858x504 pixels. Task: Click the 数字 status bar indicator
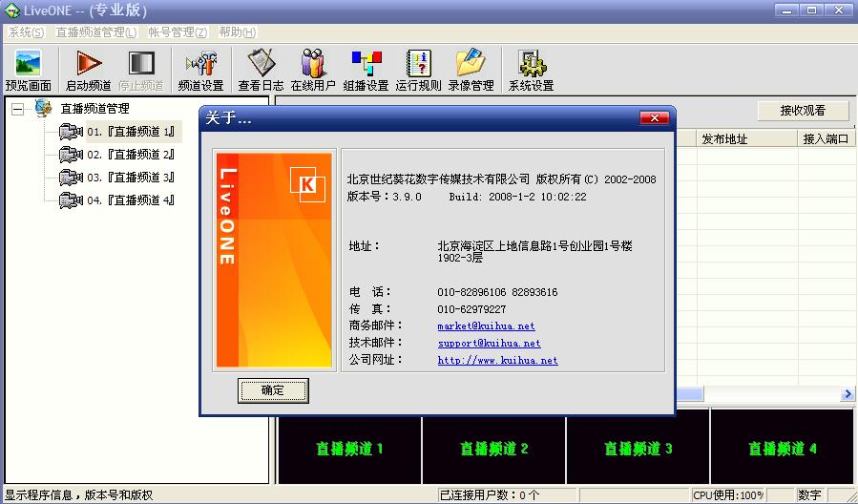pos(809,495)
